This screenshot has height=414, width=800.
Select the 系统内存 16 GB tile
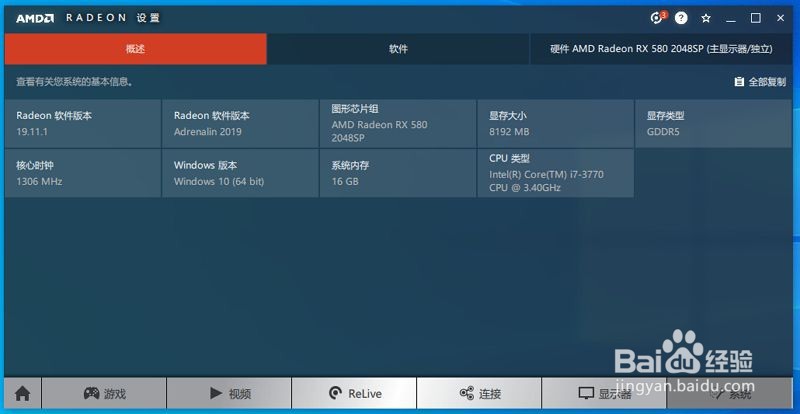pos(398,173)
